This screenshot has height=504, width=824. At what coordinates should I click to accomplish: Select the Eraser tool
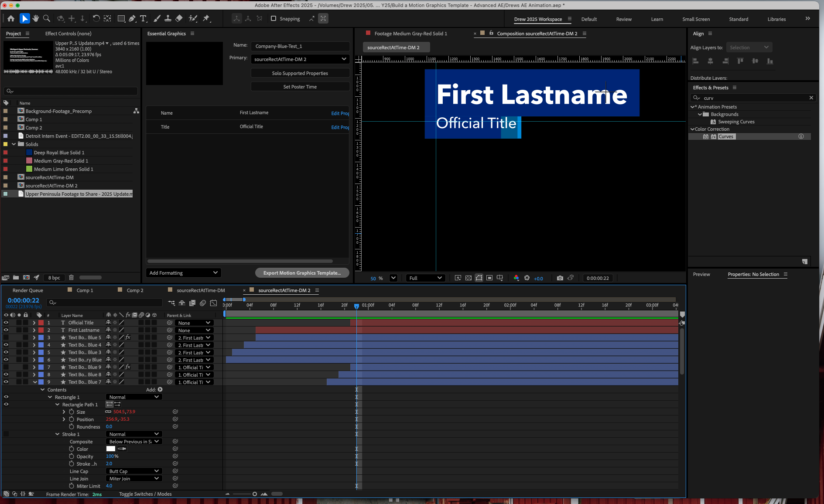click(179, 18)
